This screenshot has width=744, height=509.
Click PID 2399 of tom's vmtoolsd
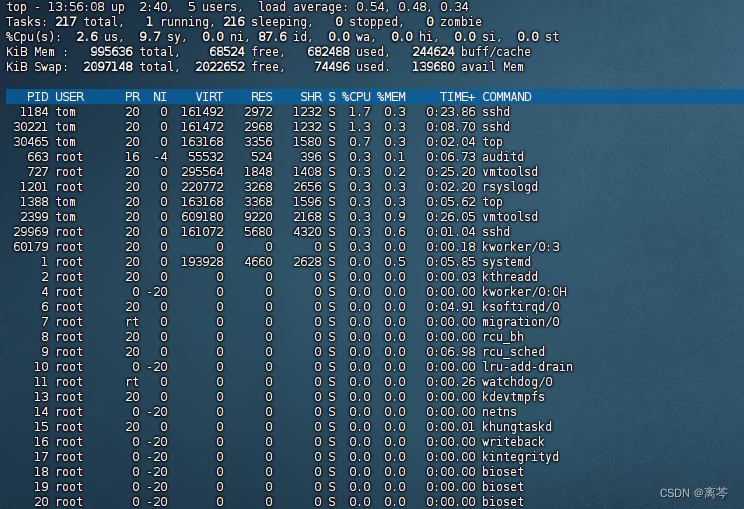pyautogui.click(x=34, y=217)
